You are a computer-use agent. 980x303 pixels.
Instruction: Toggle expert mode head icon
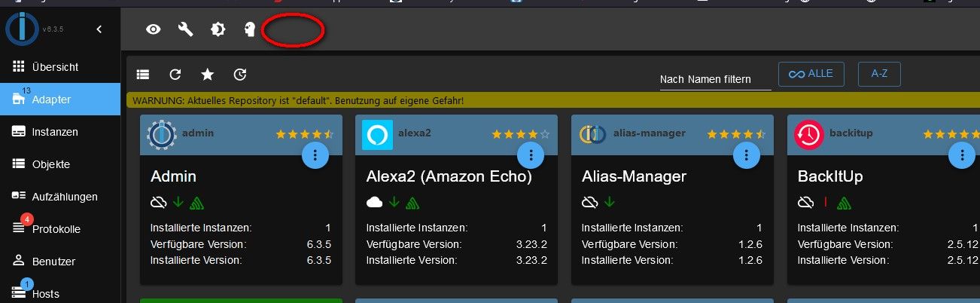pos(250,29)
